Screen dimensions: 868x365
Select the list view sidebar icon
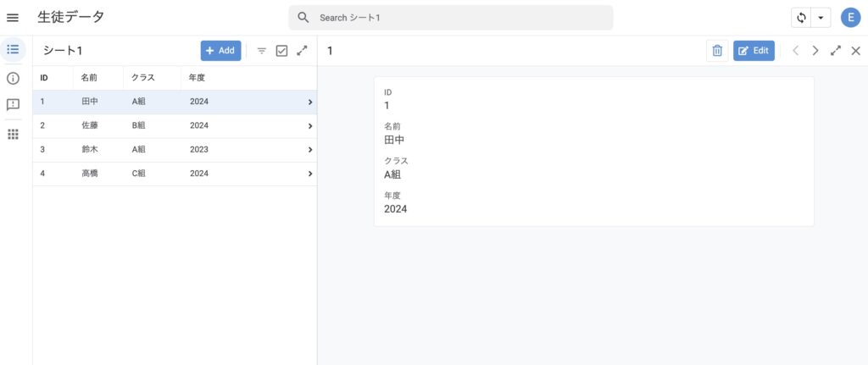pos(13,50)
